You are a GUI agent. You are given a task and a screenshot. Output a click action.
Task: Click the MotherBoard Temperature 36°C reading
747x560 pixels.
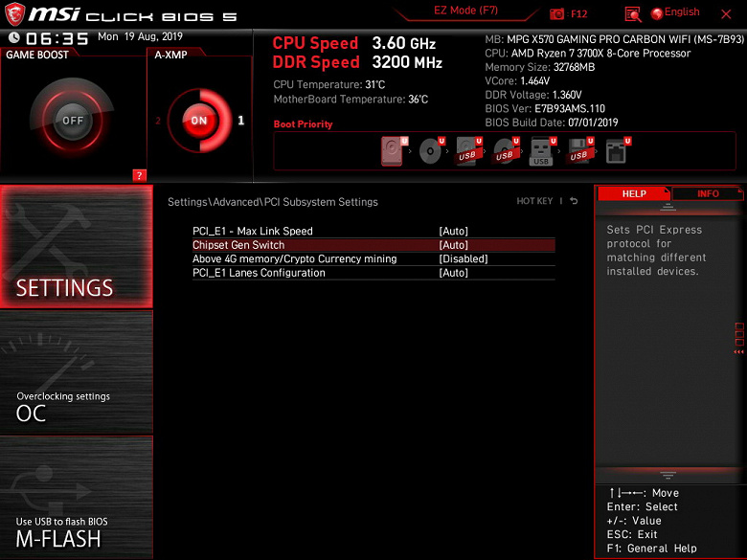[x=351, y=99]
